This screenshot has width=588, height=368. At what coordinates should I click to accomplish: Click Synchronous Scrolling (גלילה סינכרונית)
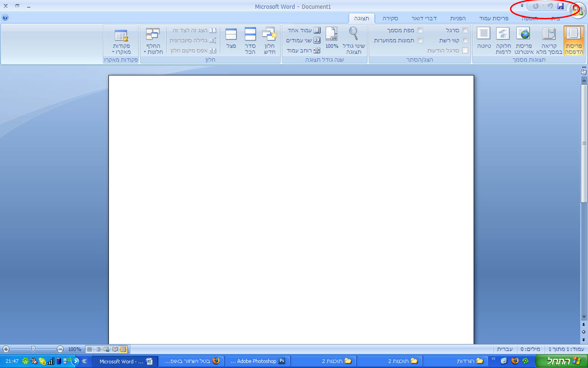click(x=192, y=40)
